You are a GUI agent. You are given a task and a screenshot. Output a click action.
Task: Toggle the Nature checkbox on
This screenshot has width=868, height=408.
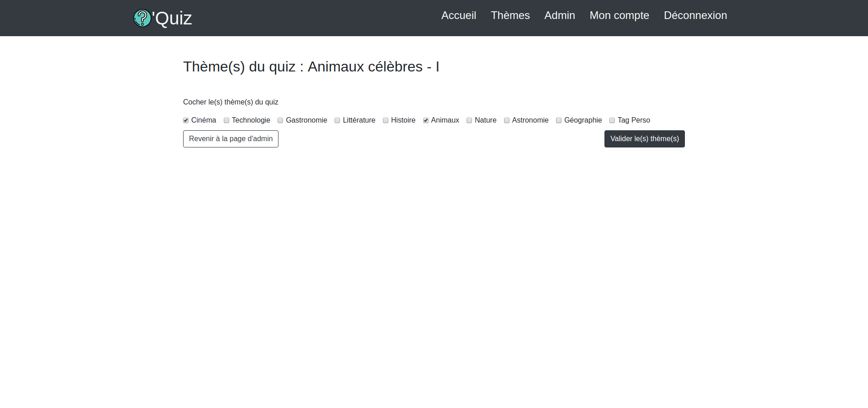(469, 120)
